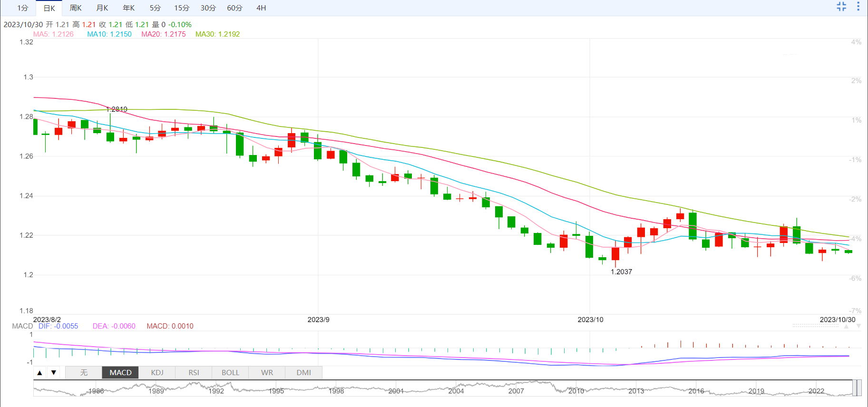The image size is (868, 407).
Task: Click the 2007 area on the overview timeline
Action: pos(516,390)
